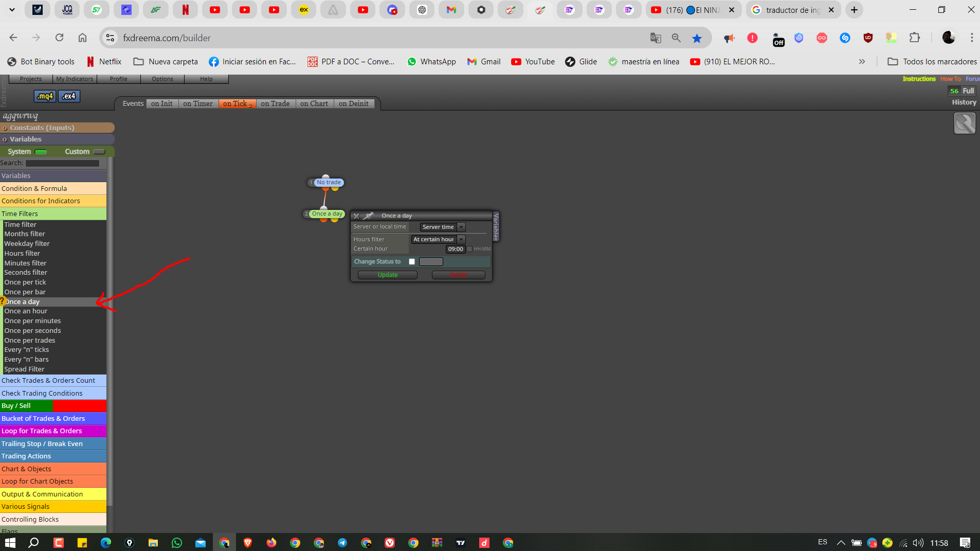
Task: Expand Trailing Stop / Break Even category
Action: pos(53,443)
